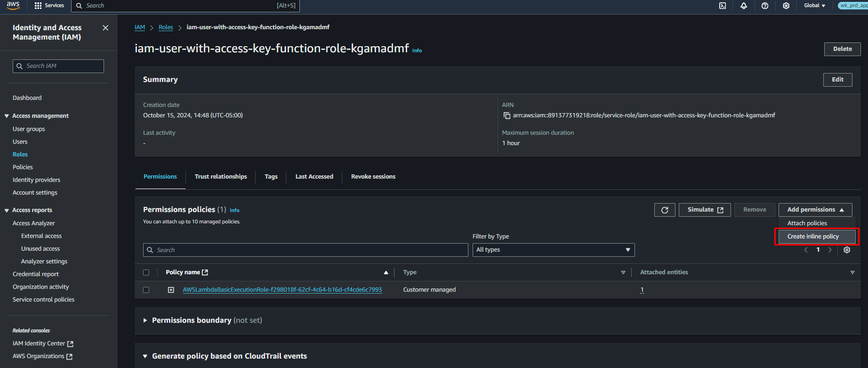Open the notifications bell icon
The width and height of the screenshot is (868, 368).
coord(744,6)
